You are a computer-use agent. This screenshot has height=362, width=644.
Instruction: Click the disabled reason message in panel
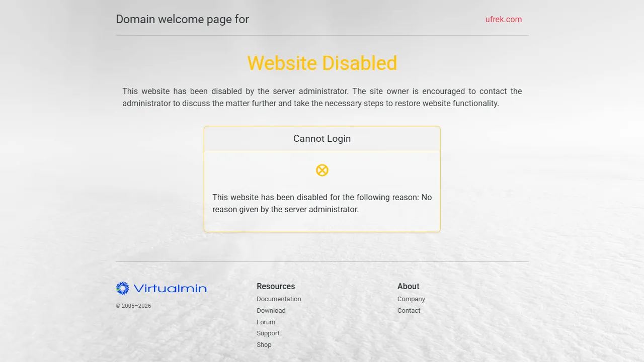[322, 204]
